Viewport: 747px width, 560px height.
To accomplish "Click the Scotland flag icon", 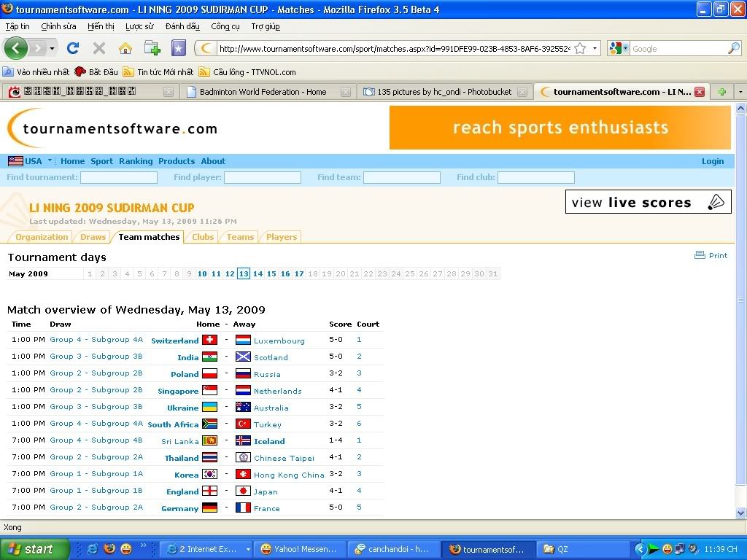I will click(x=243, y=357).
